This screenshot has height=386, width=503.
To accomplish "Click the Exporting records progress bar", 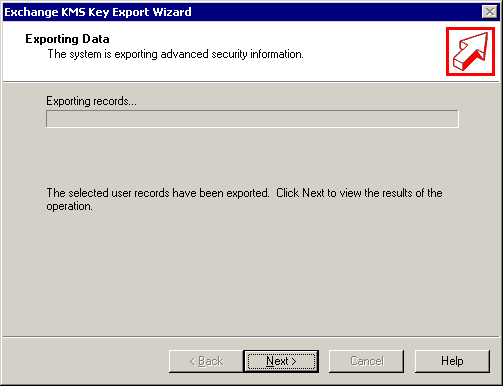I will tap(252, 119).
